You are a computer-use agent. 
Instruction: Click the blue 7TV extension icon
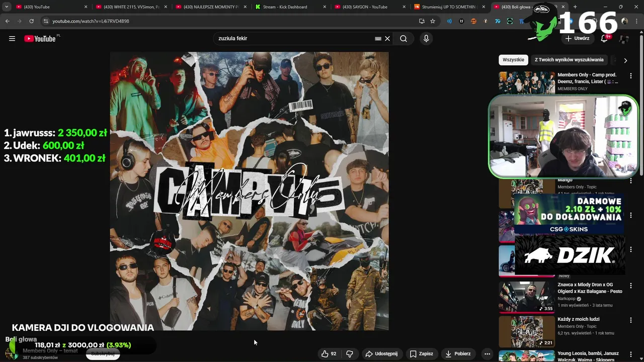tap(498, 21)
